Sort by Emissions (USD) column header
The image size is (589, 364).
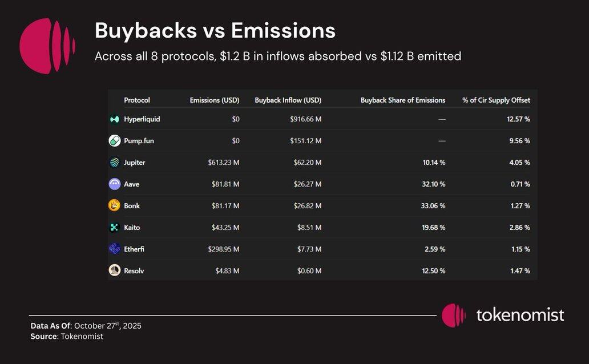214,100
